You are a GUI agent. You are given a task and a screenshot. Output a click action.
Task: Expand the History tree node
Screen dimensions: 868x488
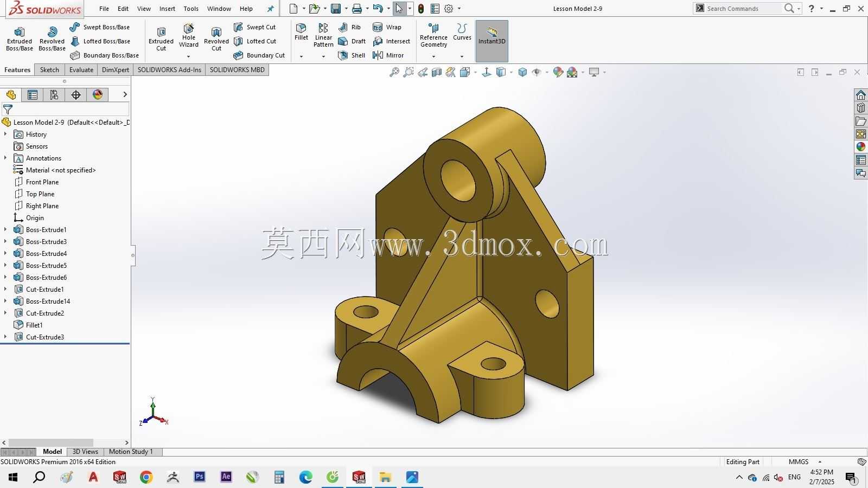coord(5,134)
